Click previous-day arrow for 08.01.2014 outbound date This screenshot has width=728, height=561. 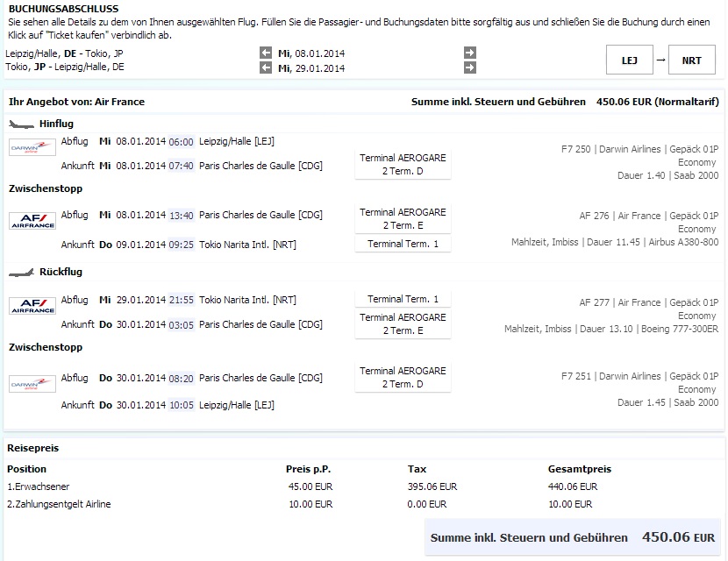[x=266, y=53]
